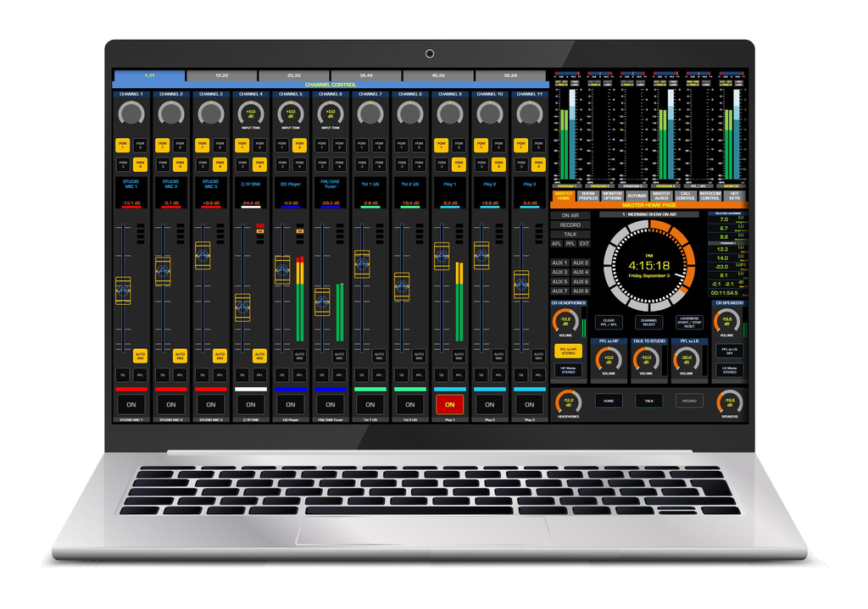Select the AUX 4 button
This screenshot has height=609, width=868.
[581, 272]
